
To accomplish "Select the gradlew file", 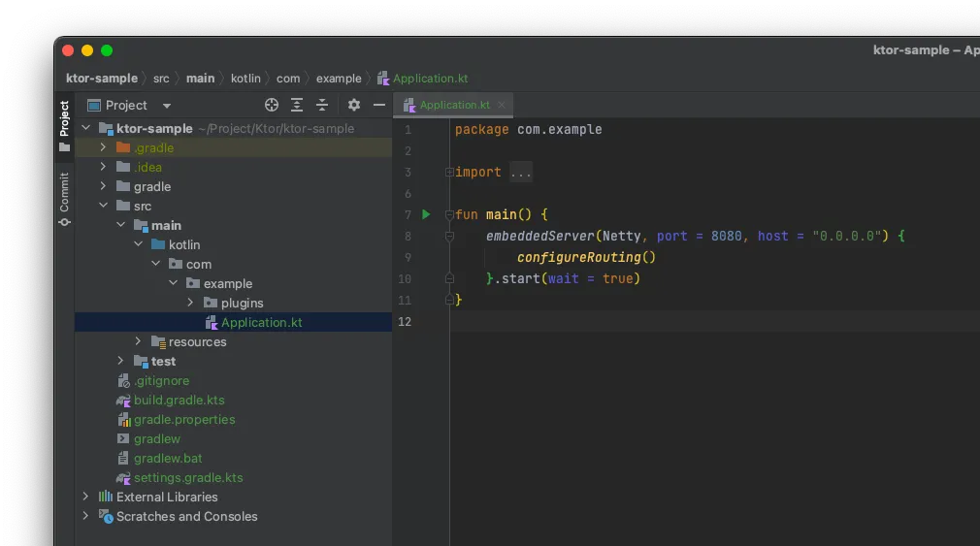I will point(157,438).
